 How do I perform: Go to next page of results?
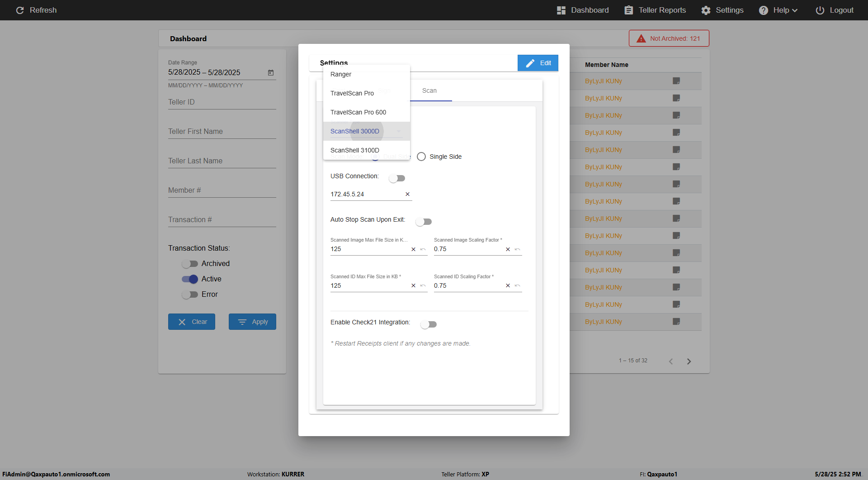point(689,361)
